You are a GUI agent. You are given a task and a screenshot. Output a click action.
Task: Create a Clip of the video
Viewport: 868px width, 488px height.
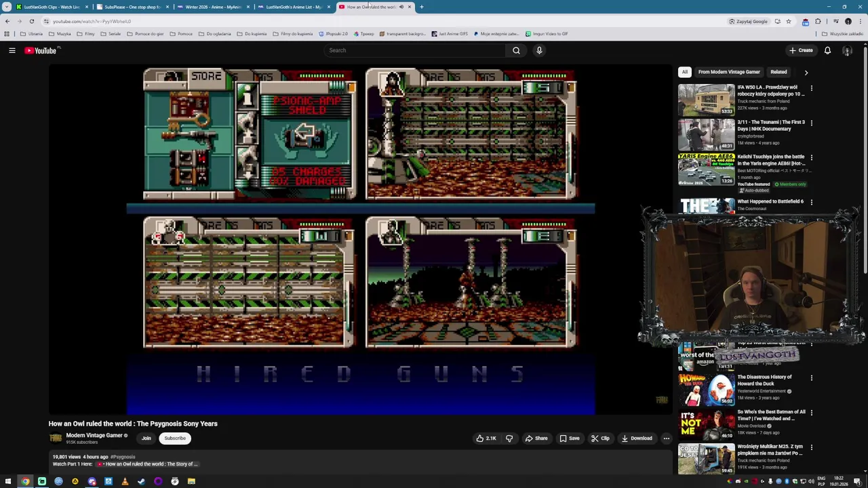600,438
